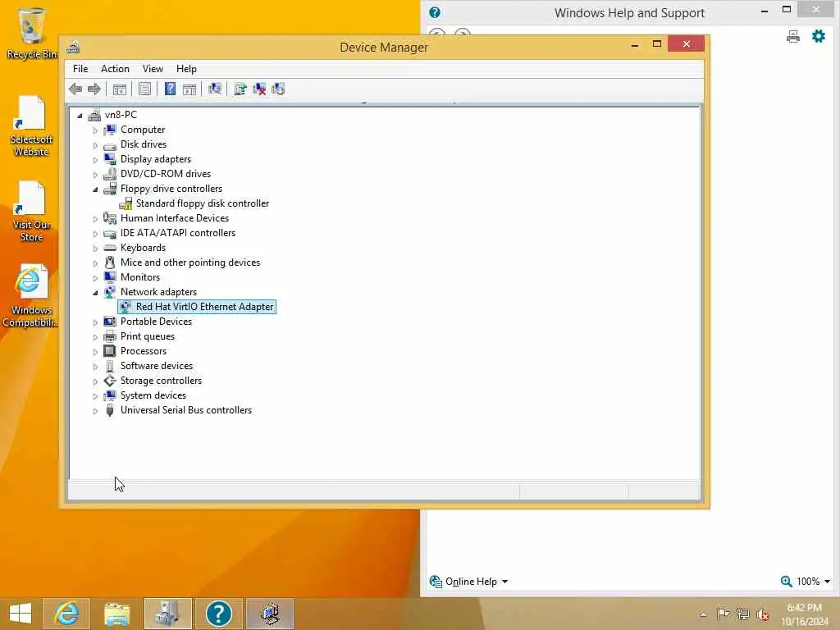Click the muted volume tray icon
The height and width of the screenshot is (630, 840).
(763, 614)
